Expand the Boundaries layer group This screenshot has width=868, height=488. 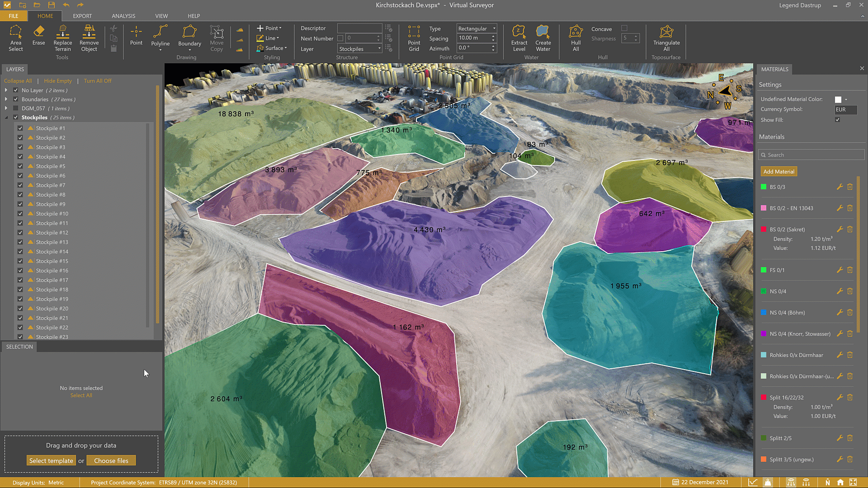pos(6,99)
